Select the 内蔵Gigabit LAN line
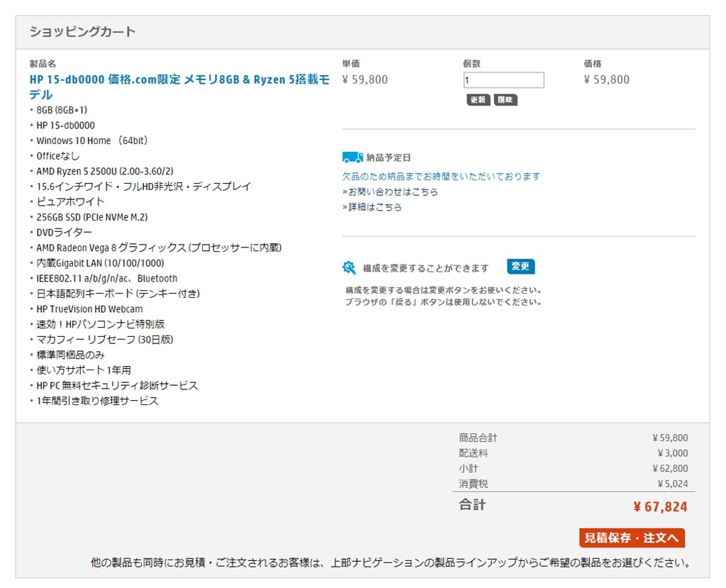Image resolution: width=726 pixels, height=588 pixels. pyautogui.click(x=100, y=262)
